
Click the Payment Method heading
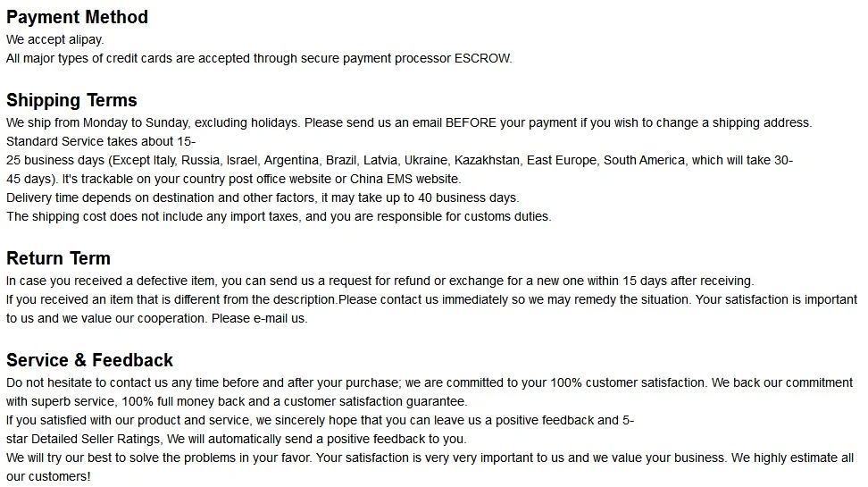(x=77, y=17)
